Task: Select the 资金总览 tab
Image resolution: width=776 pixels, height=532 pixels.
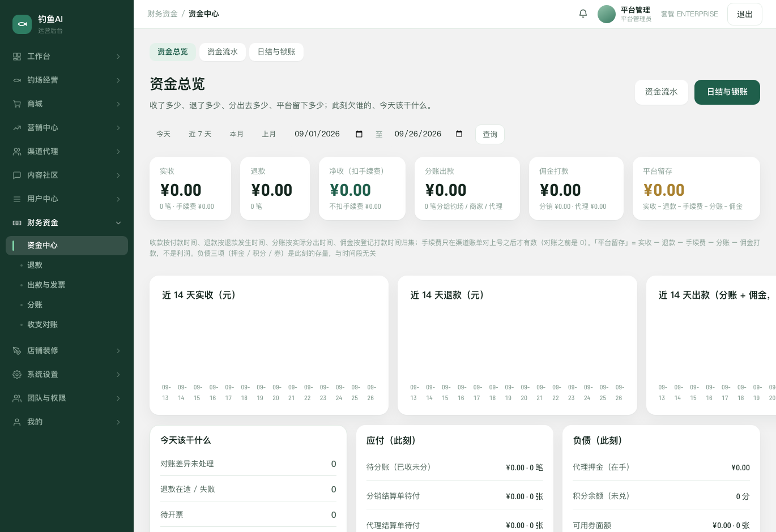Action: point(173,52)
